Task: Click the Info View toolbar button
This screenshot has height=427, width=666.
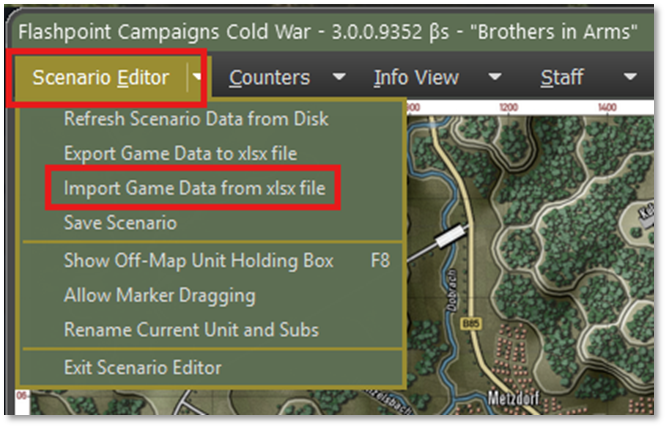Action: click(416, 77)
